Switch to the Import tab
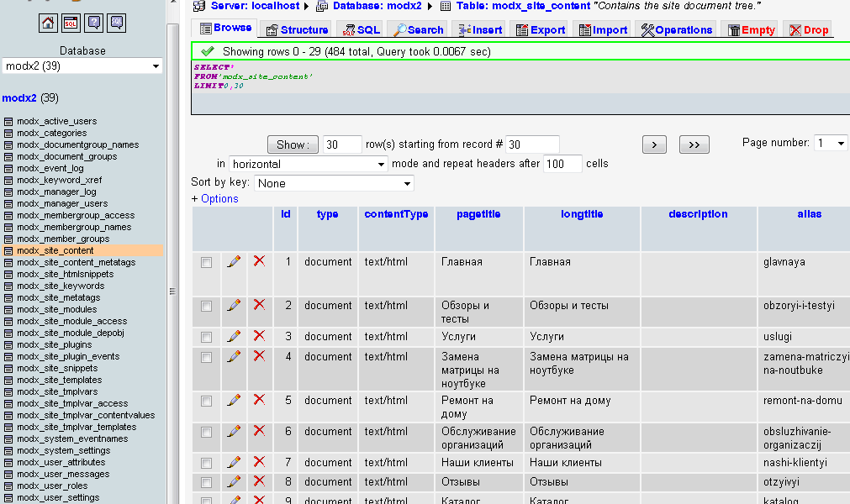This screenshot has height=504, width=850. pos(603,29)
